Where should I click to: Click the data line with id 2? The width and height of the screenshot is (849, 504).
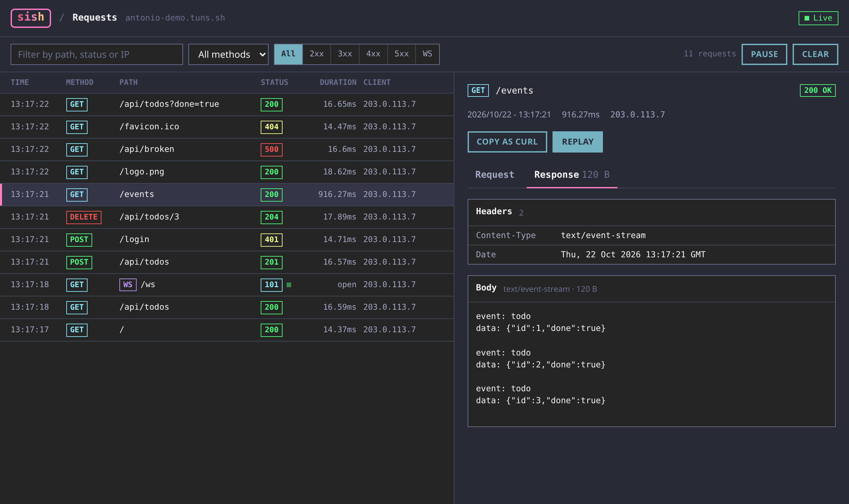[x=541, y=365]
